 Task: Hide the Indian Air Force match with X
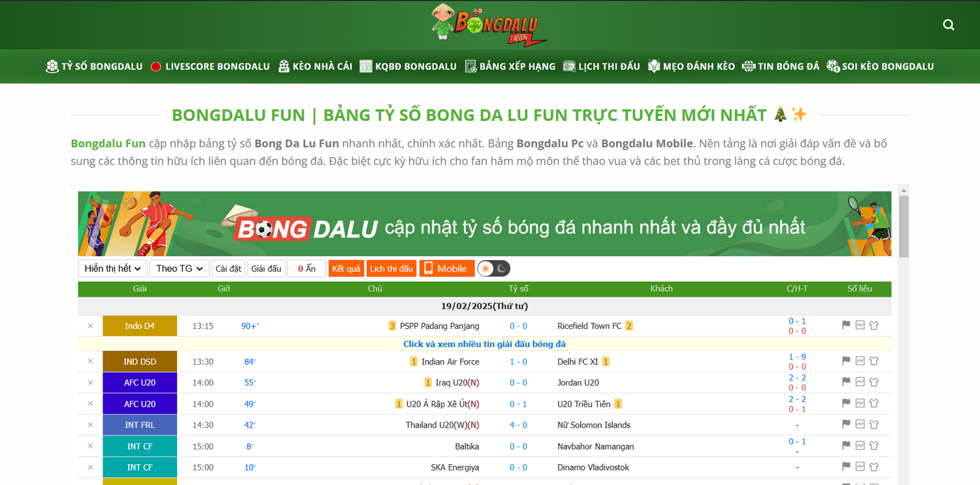(90, 361)
